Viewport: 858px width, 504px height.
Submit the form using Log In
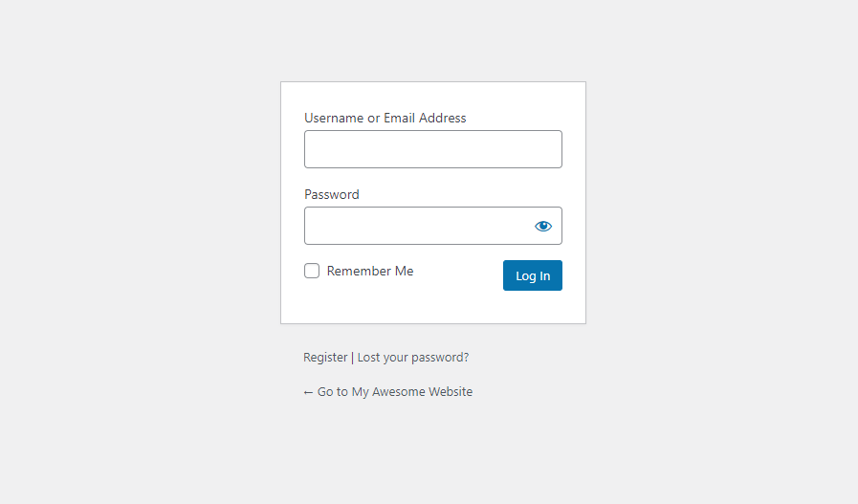tap(533, 275)
